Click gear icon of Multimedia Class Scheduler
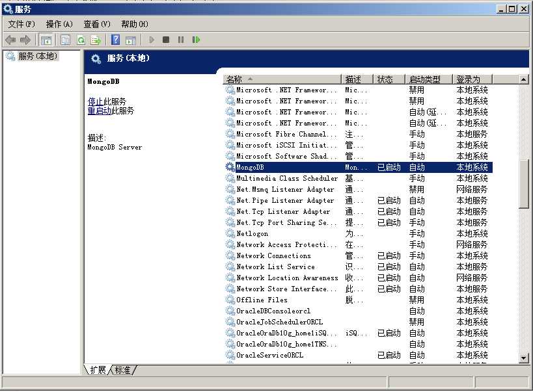 click(x=230, y=178)
